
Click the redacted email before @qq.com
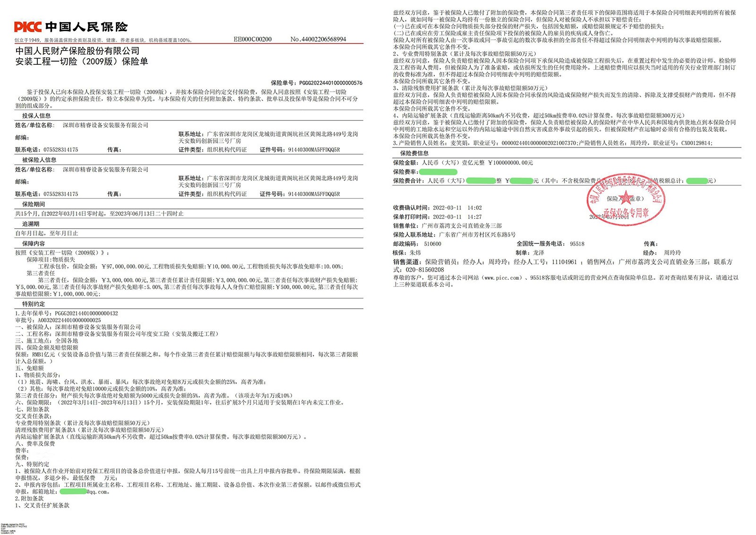coord(73,492)
